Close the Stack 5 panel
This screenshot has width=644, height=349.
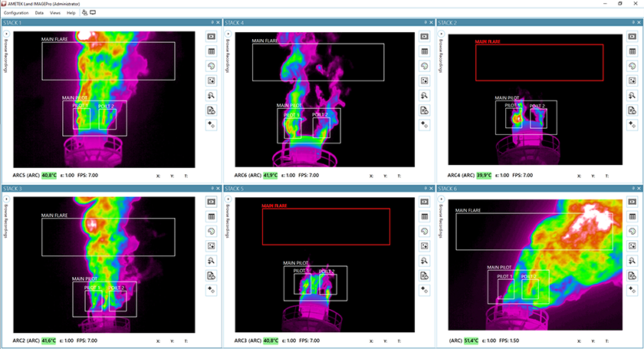430,188
